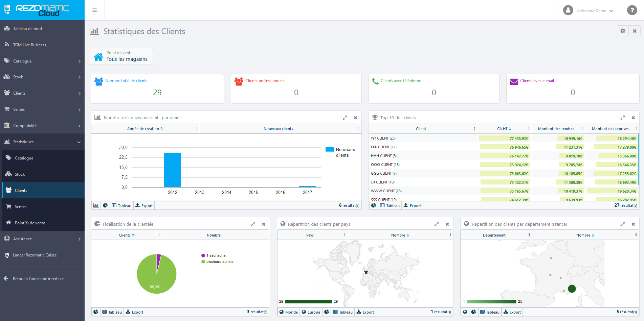Expand the top-level Ventes sidebar menu
This screenshot has height=321, width=644.
point(42,109)
